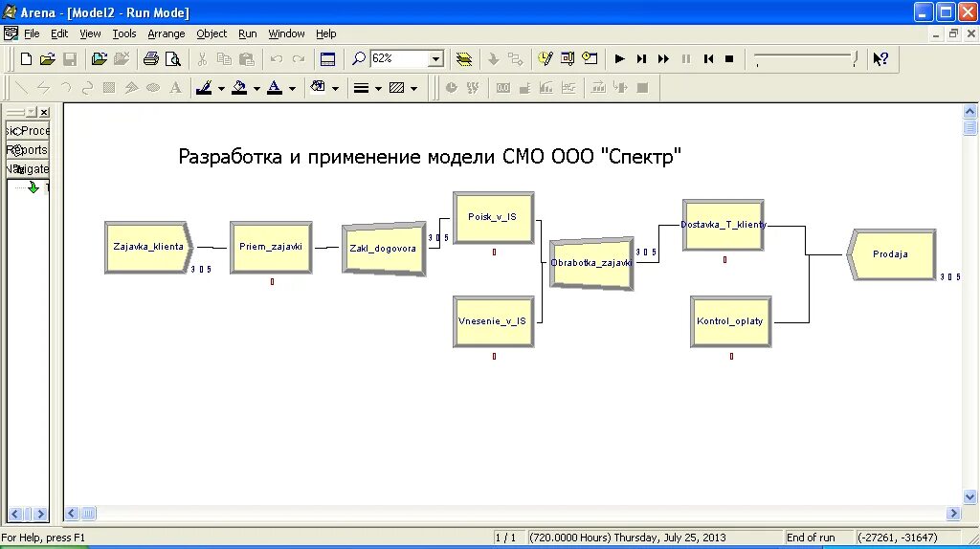Image resolution: width=980 pixels, height=549 pixels.
Task: Start Over the simulation run
Action: tap(708, 58)
